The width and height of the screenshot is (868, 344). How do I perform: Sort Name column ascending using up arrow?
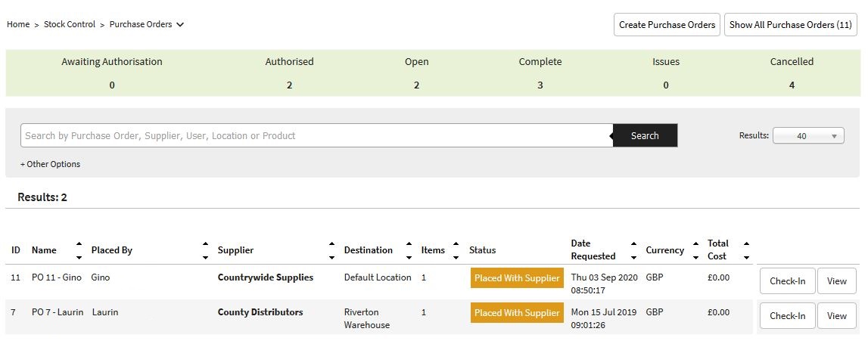click(x=79, y=244)
